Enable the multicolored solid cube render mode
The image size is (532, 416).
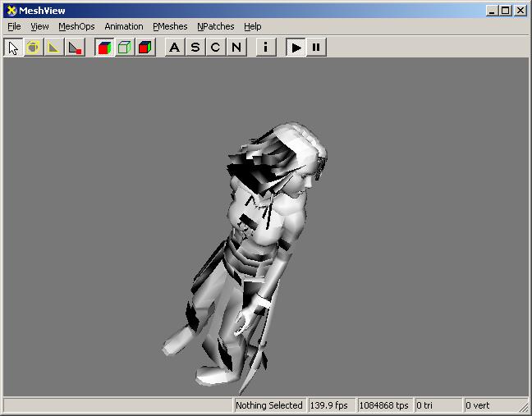(104, 47)
